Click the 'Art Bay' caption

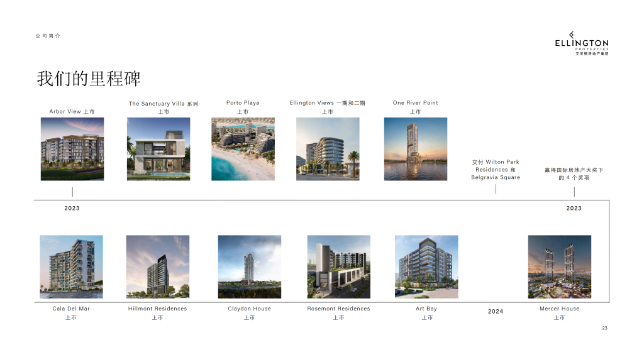[x=426, y=309]
